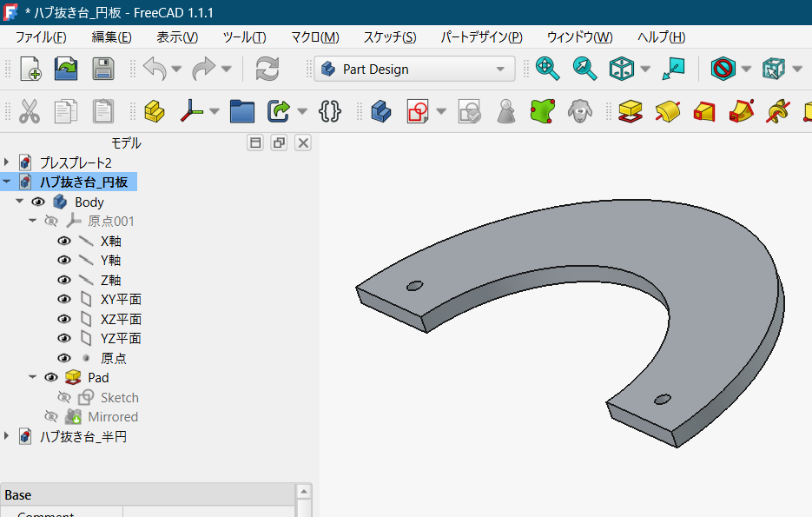Collapse the ハブ抜き台_円板 document

(x=7, y=182)
